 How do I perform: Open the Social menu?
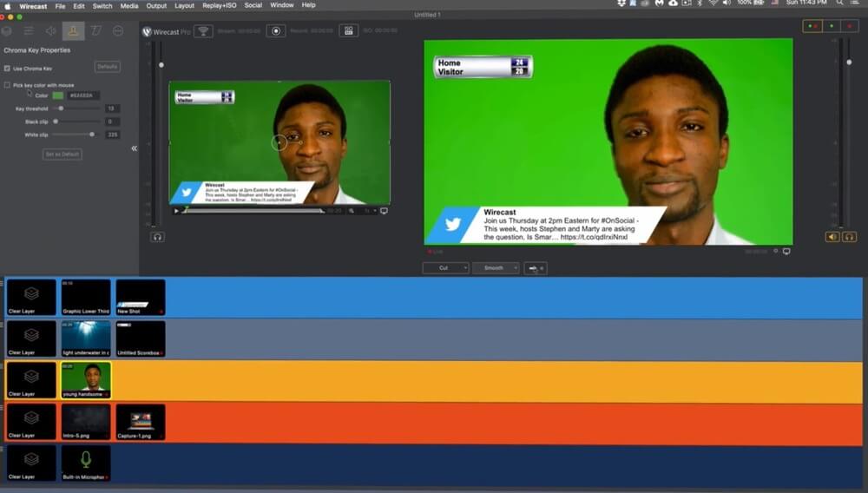click(x=253, y=5)
